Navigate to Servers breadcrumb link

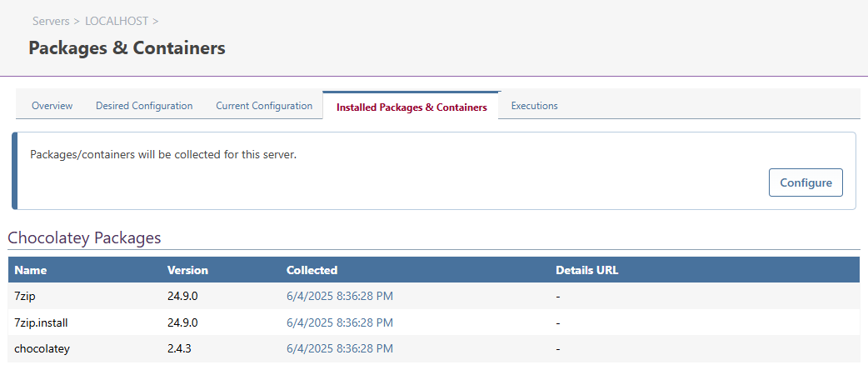[x=52, y=21]
